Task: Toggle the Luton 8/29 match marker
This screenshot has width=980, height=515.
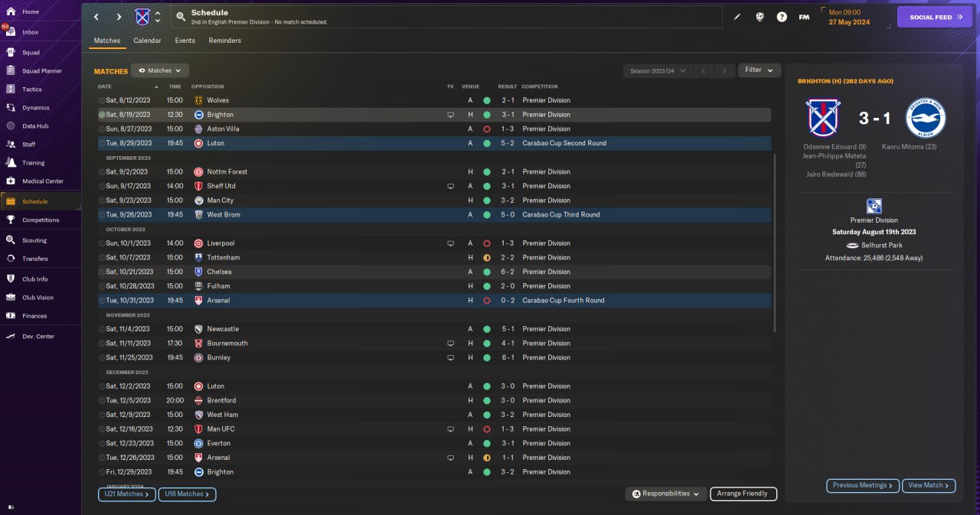Action: point(102,143)
